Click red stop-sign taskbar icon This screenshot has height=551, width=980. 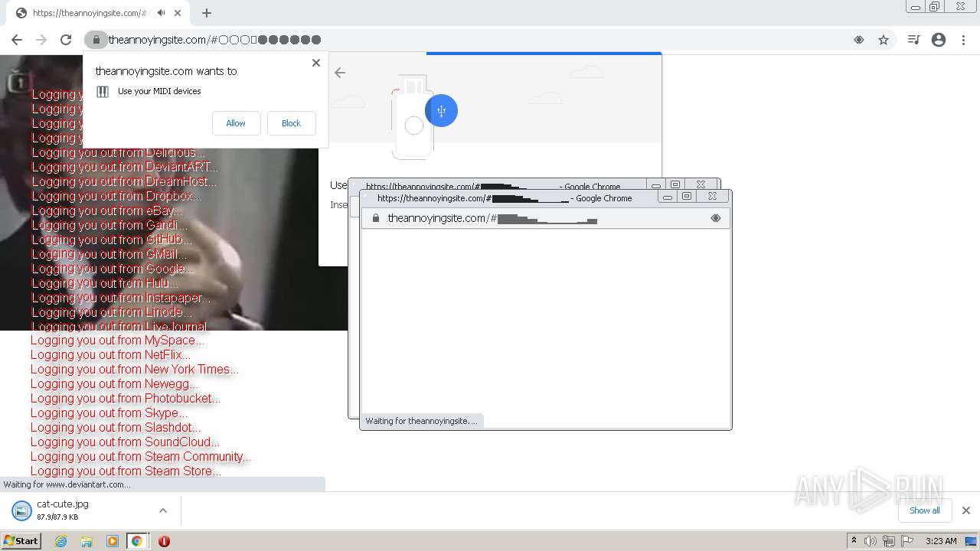[164, 541]
